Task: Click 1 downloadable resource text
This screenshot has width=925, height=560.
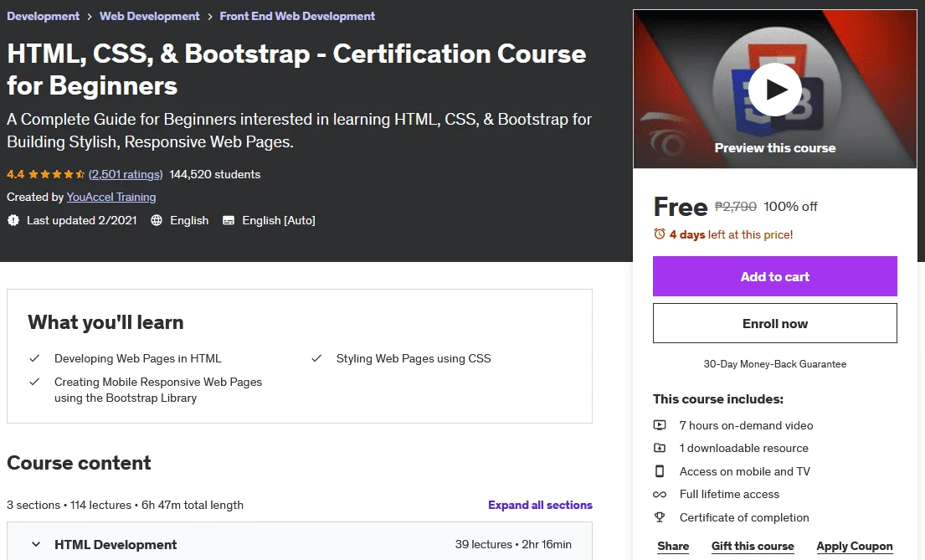Action: (744, 448)
